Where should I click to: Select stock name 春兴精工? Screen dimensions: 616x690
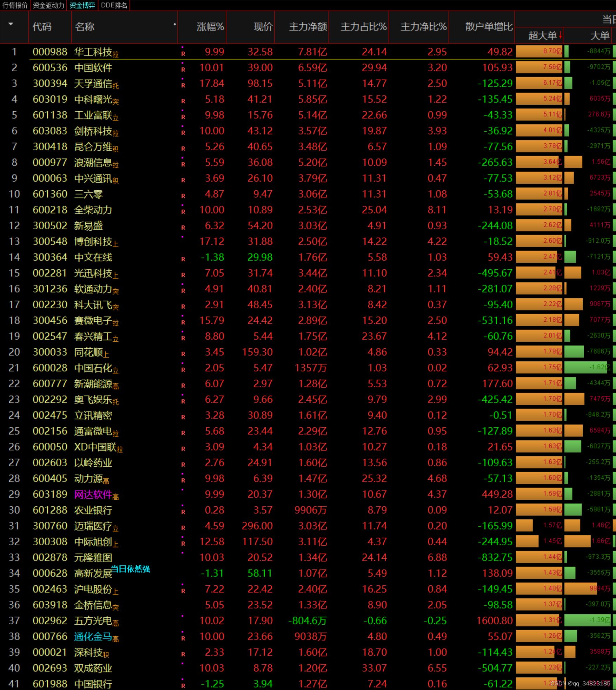point(93,336)
